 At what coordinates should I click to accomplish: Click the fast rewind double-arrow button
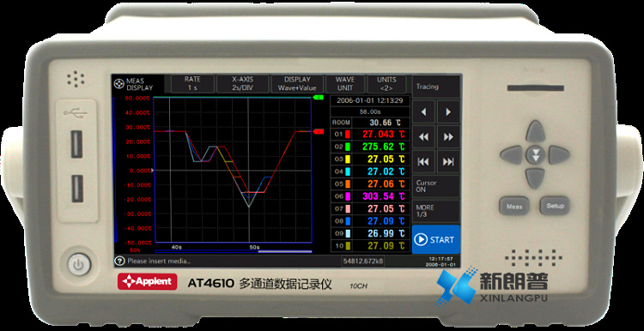pos(423,137)
